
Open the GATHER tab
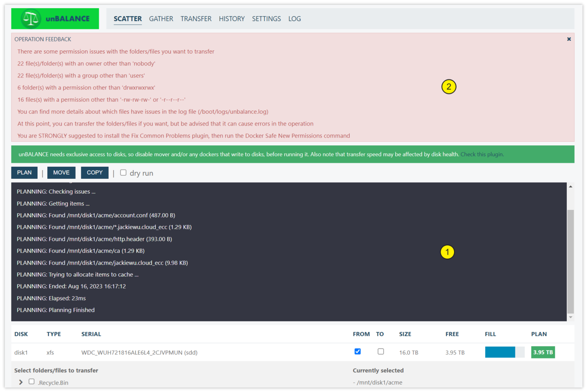pos(161,19)
